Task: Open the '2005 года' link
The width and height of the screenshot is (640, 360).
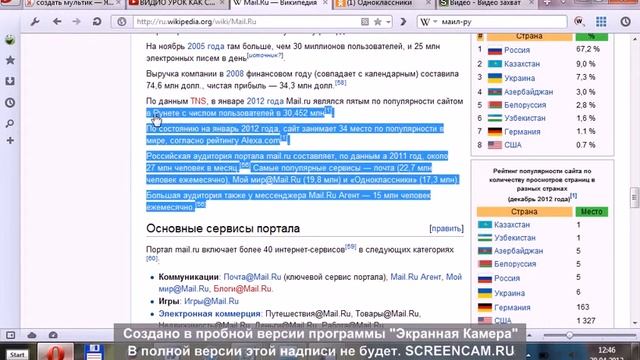Action: (206, 47)
